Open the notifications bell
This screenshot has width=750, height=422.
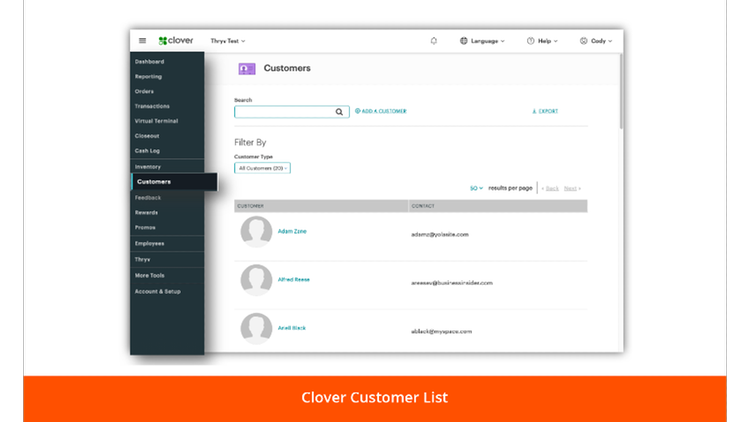[x=434, y=41]
